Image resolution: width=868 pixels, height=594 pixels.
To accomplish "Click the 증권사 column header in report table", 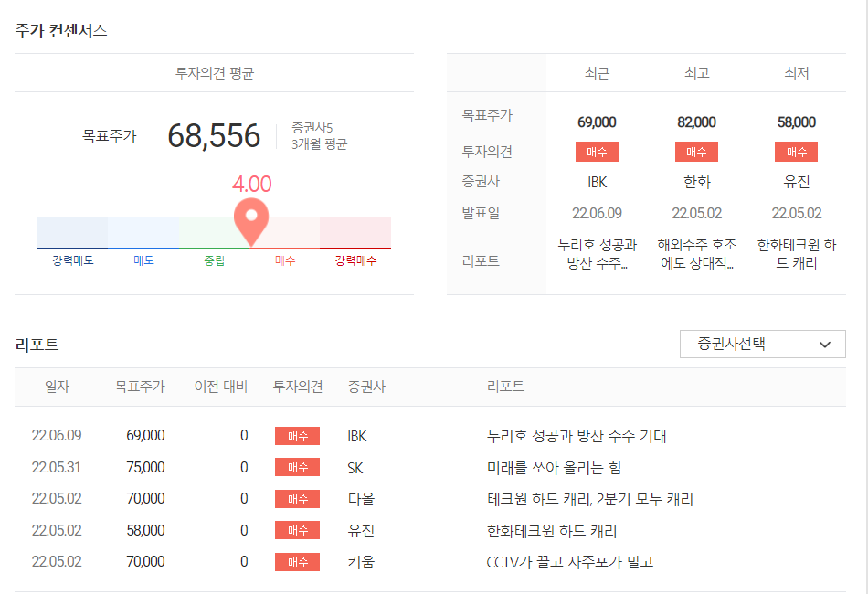I will coord(366,387).
